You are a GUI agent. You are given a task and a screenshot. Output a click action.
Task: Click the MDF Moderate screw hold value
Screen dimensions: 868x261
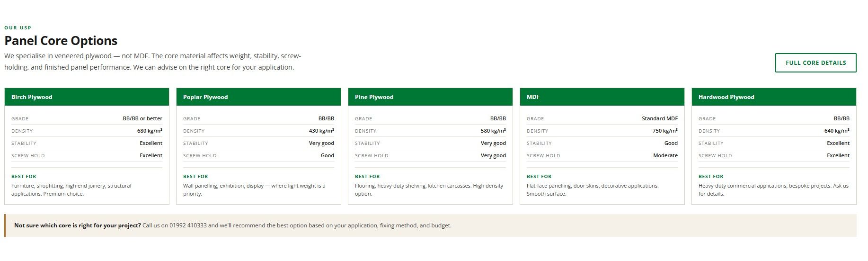pos(665,155)
